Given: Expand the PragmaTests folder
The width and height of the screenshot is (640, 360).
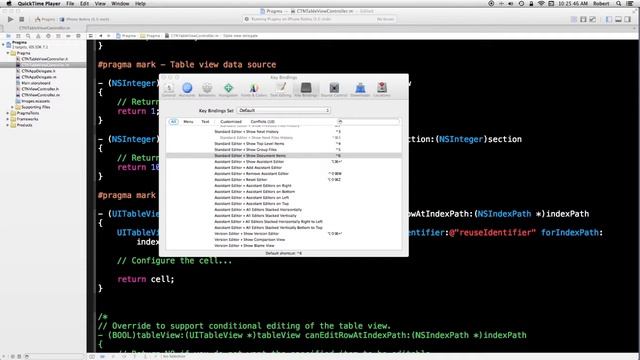Looking at the screenshot, I should click(x=8, y=113).
